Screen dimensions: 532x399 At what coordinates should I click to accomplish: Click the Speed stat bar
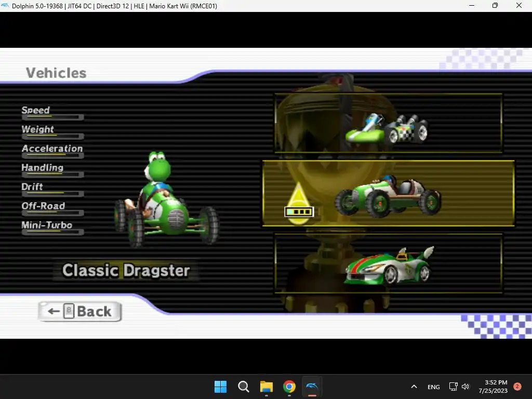(x=52, y=117)
